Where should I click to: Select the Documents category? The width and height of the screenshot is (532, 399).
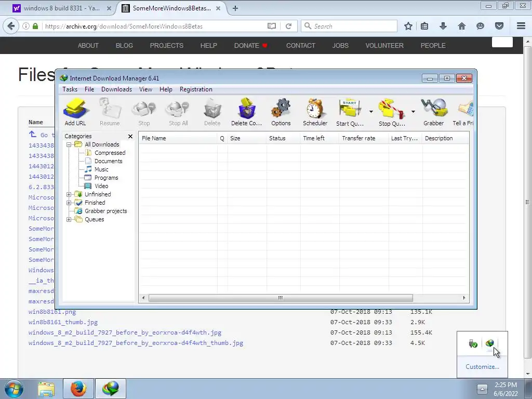click(x=108, y=161)
